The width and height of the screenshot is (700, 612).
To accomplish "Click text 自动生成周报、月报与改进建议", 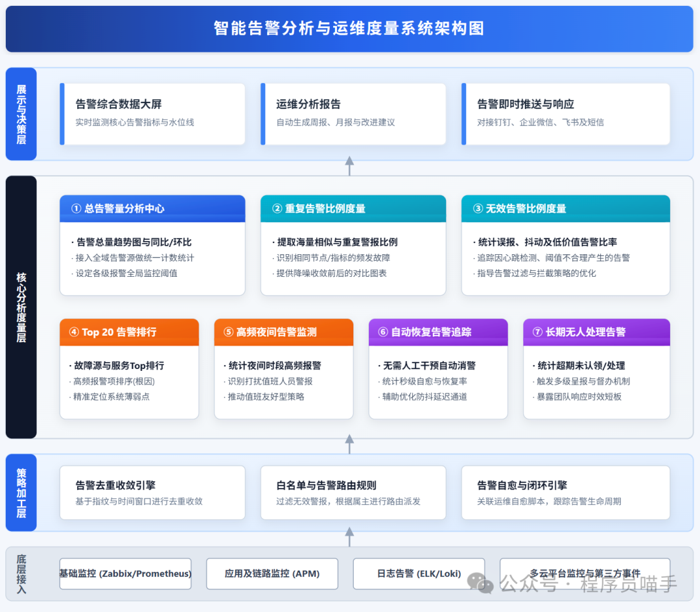I will click(336, 123).
